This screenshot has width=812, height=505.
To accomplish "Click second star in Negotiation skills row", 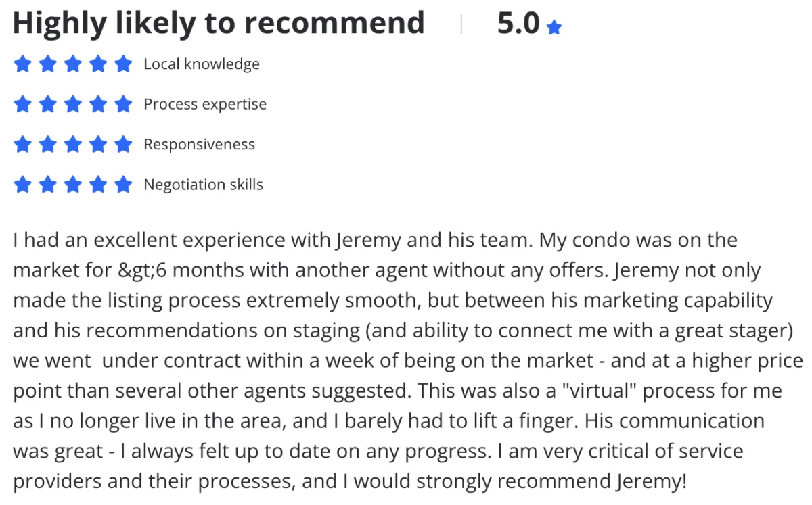I will 48,184.
